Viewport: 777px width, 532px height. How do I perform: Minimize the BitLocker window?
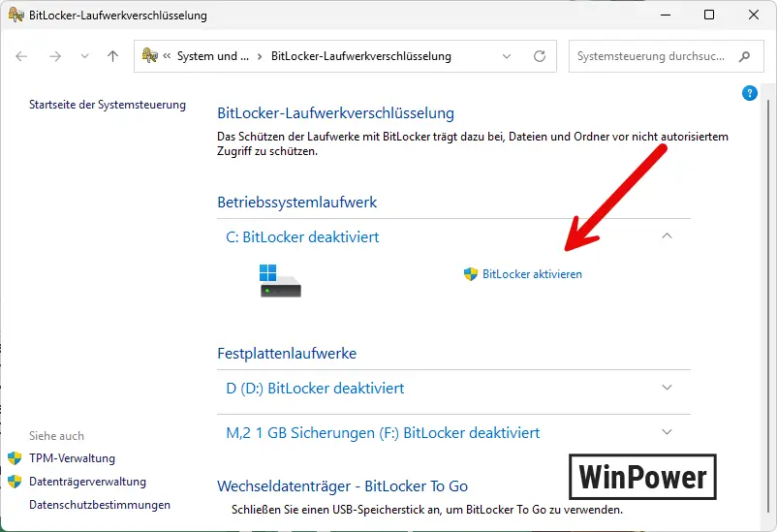666,15
